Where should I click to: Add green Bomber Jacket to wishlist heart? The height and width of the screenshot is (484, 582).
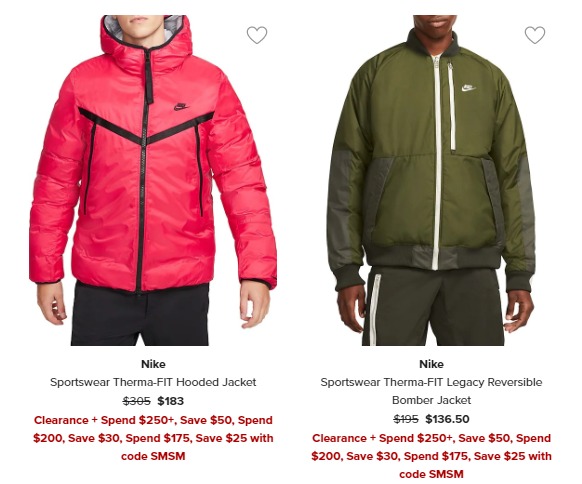click(x=535, y=35)
